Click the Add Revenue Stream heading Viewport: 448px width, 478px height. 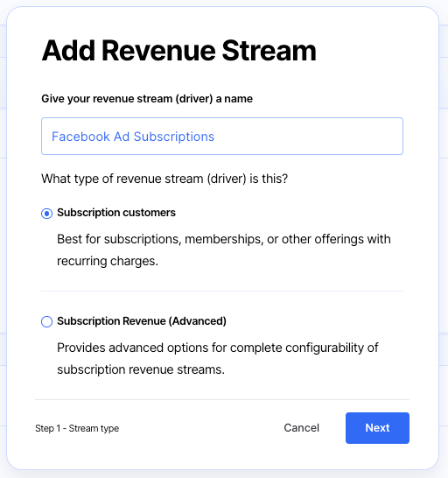point(178,51)
